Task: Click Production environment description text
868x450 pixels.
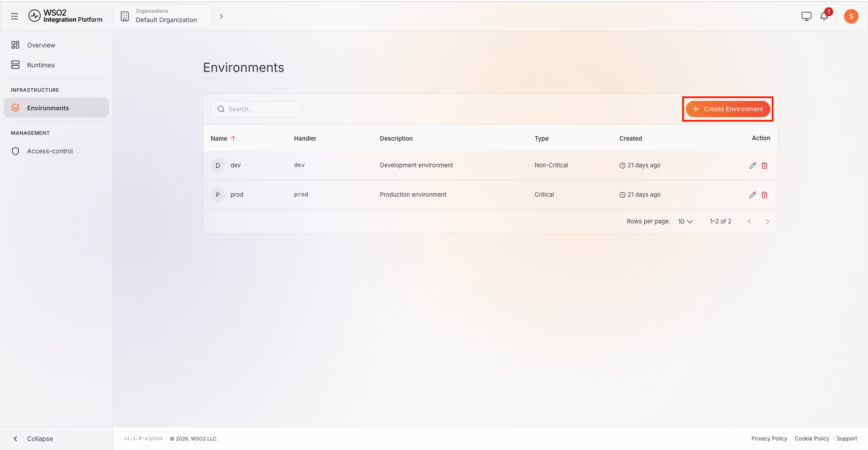Action: 413,195
